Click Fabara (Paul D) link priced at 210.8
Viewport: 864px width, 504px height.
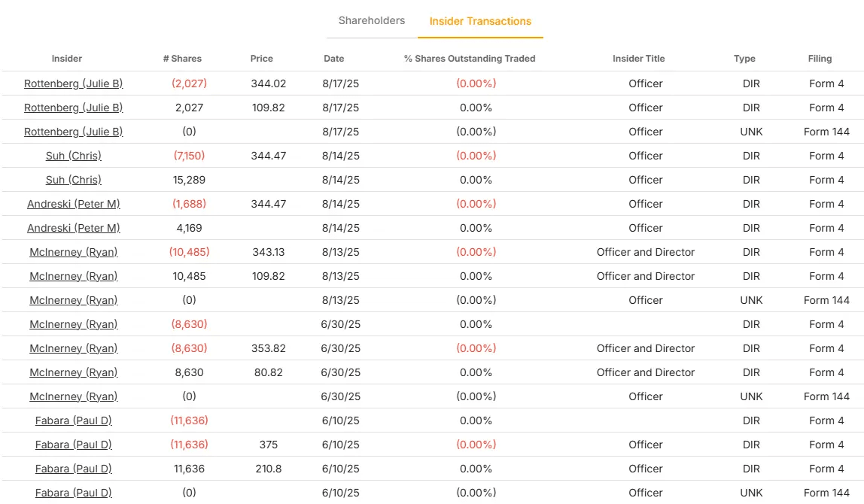pyautogui.click(x=74, y=469)
